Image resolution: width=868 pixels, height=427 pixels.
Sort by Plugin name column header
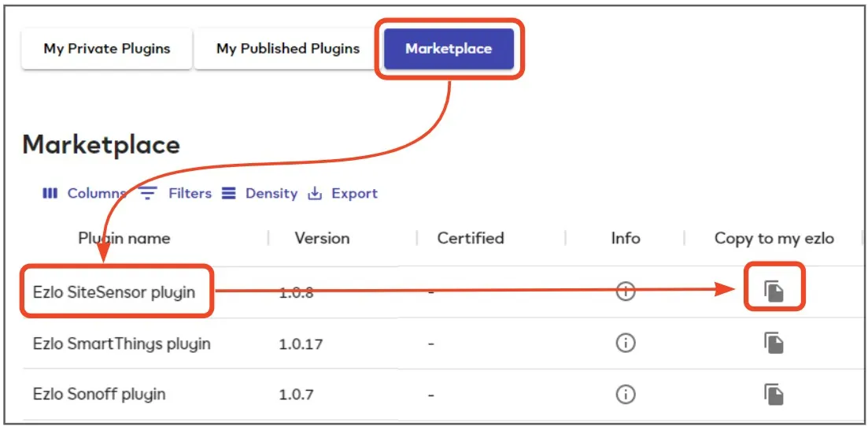pos(124,239)
